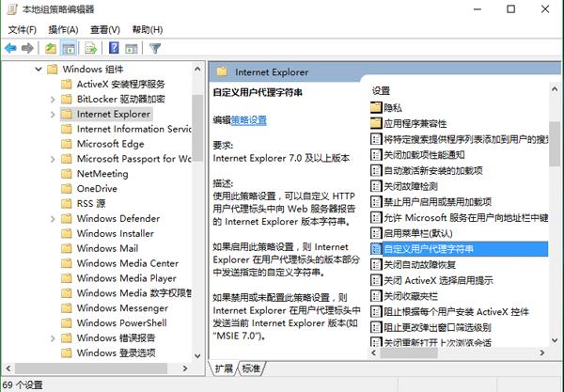Select RSS 源 in the tree
Viewport: 564px width, 392px height.
(x=91, y=204)
